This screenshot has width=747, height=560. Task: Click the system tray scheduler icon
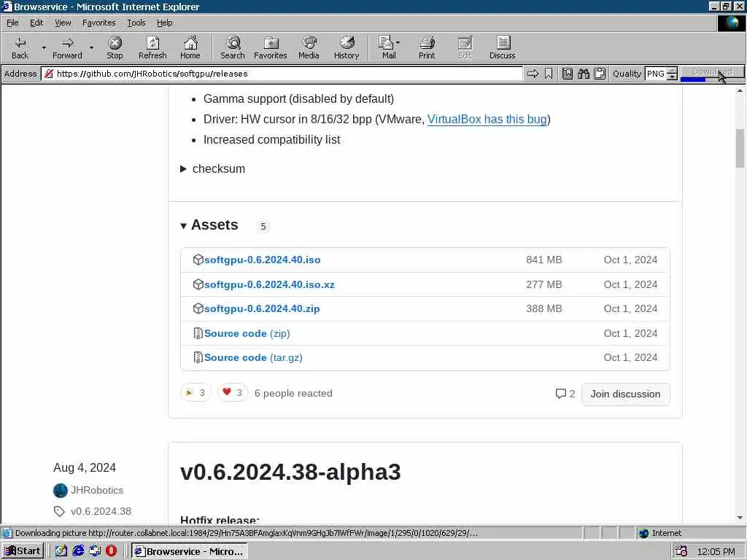click(x=681, y=551)
